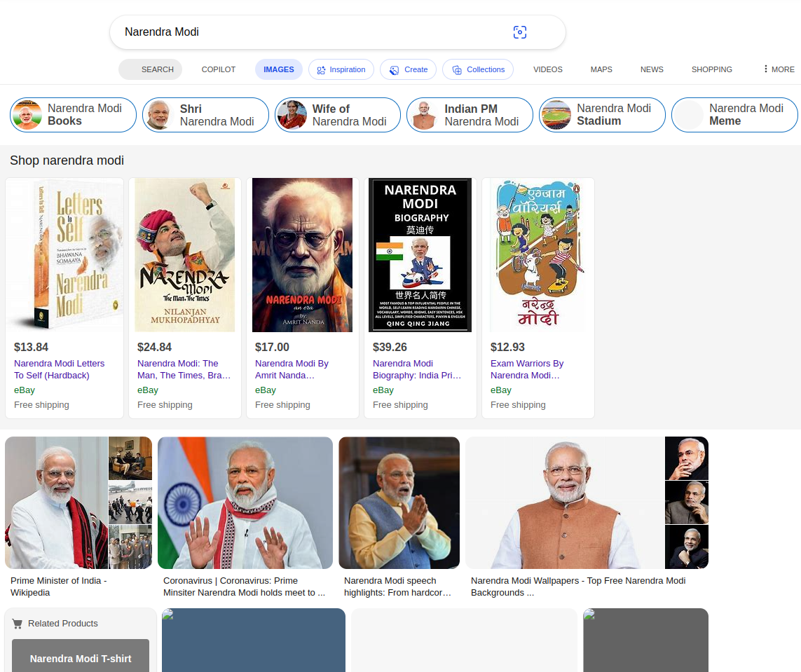Click eBay seller under Exam Warriors
Image resolution: width=801 pixels, height=672 pixels.
[501, 390]
